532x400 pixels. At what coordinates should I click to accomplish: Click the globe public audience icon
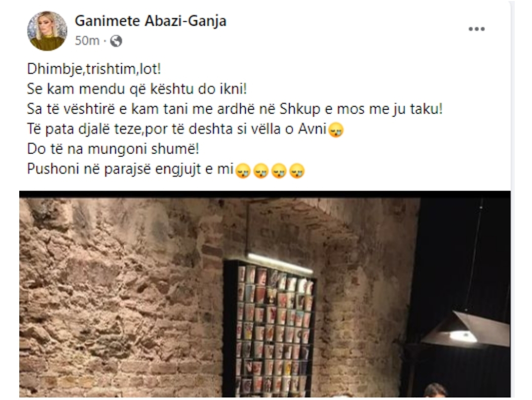pos(116,41)
